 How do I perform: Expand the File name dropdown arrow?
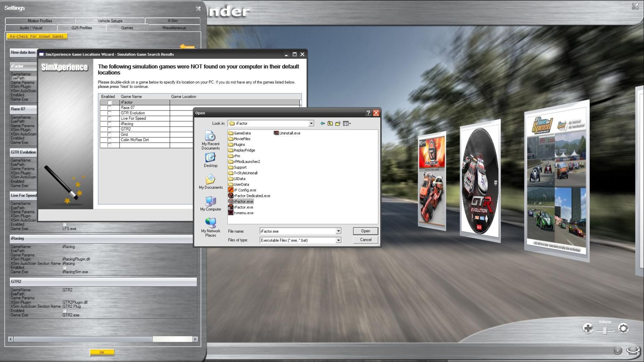coord(338,231)
